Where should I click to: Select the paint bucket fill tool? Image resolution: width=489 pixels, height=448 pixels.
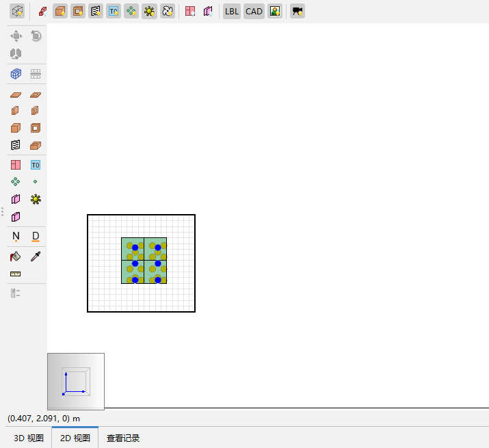pos(16,256)
